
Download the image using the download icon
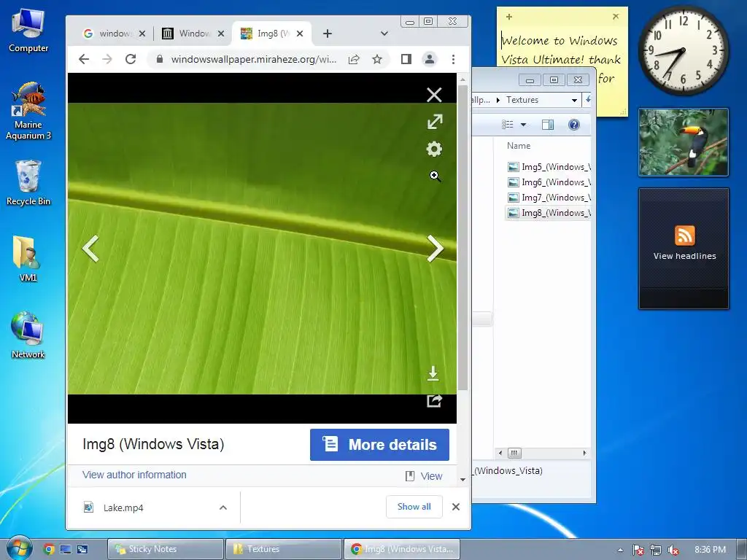coord(433,374)
